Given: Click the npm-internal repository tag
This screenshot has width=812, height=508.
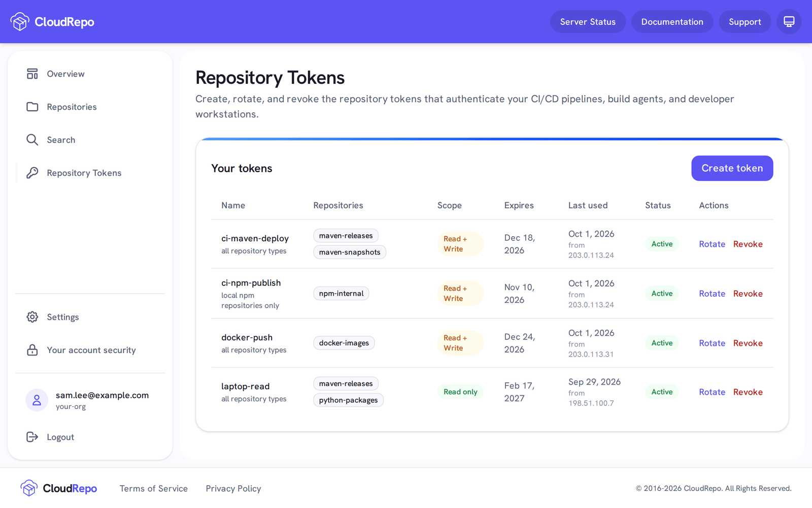Looking at the screenshot, I should [341, 294].
